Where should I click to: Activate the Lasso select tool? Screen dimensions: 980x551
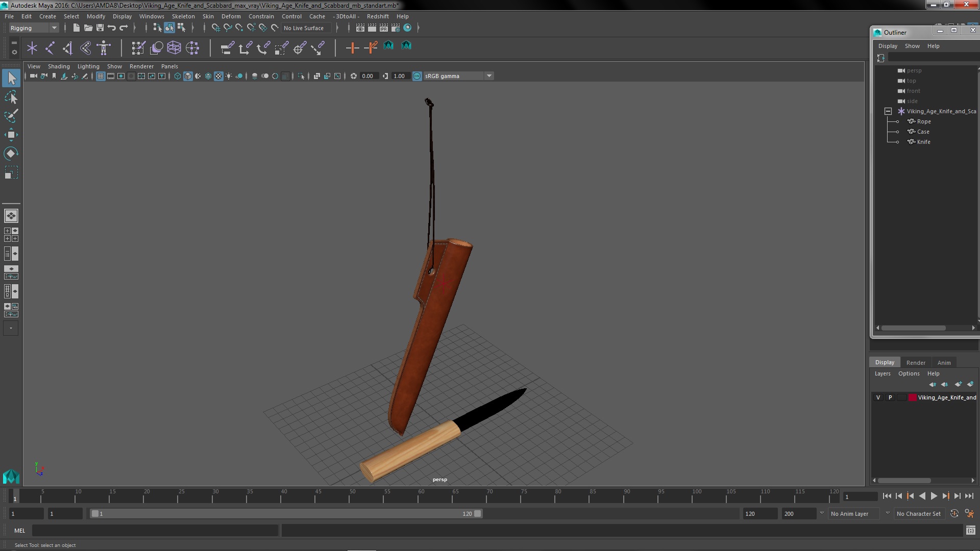[11, 97]
